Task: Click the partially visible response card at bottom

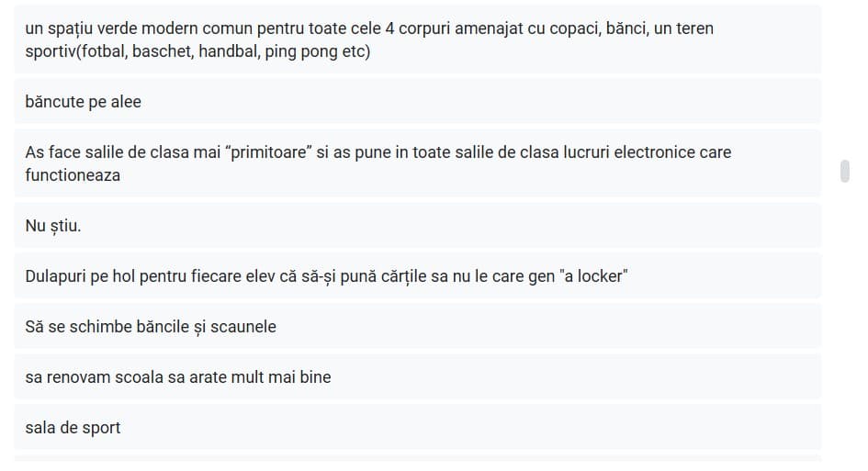Action: pyautogui.click(x=417, y=457)
